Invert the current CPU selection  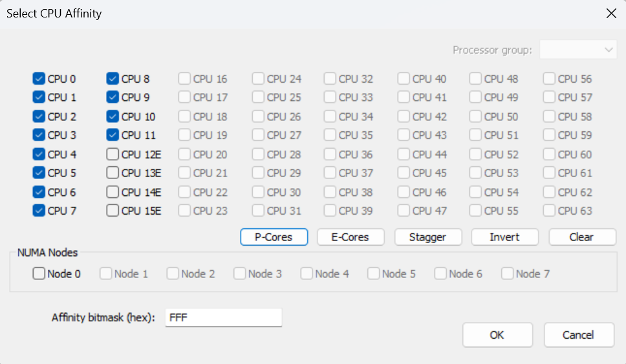pyautogui.click(x=504, y=237)
